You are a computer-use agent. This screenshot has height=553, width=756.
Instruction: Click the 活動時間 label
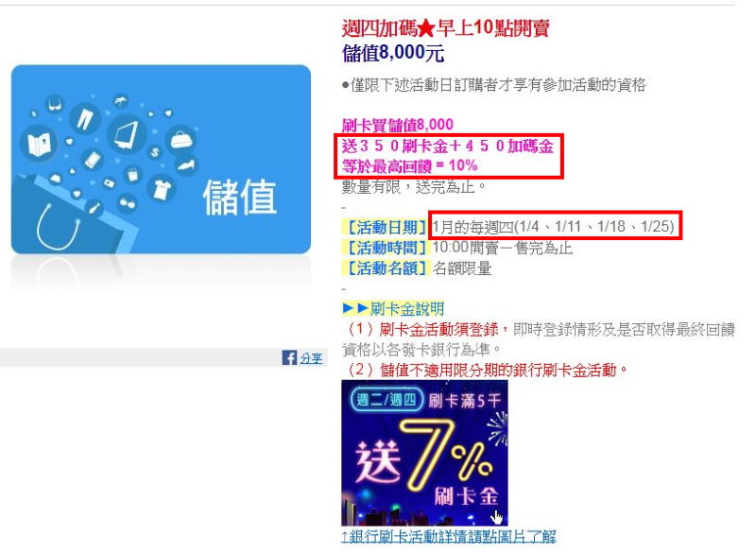[385, 248]
